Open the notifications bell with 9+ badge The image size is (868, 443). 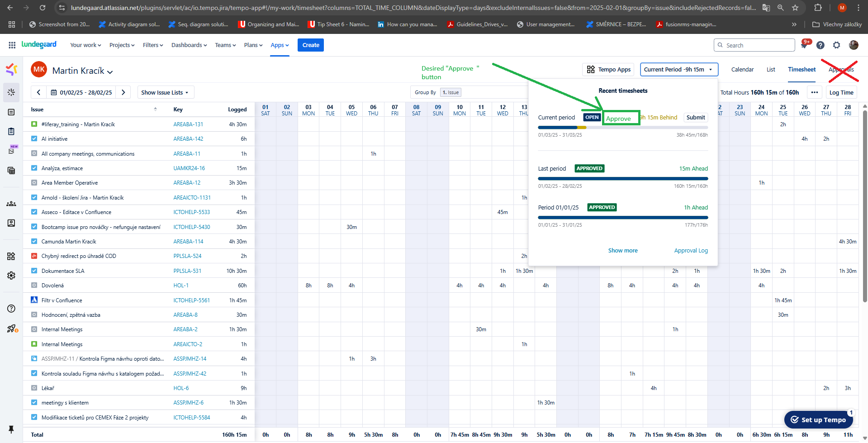(x=804, y=45)
